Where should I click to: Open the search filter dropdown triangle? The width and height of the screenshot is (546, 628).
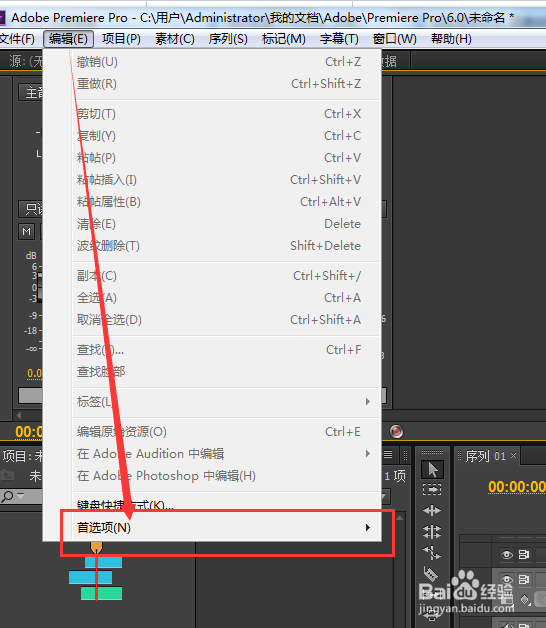[20, 496]
